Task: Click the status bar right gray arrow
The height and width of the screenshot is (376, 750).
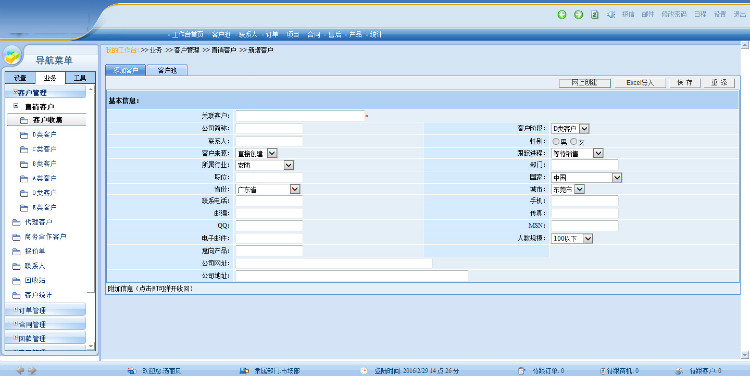Action: pos(32,370)
